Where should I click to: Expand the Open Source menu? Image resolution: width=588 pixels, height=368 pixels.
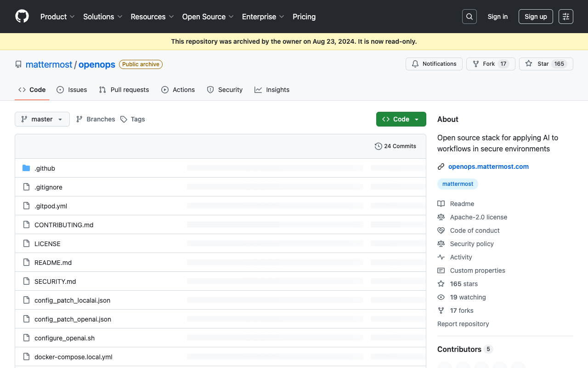(208, 17)
